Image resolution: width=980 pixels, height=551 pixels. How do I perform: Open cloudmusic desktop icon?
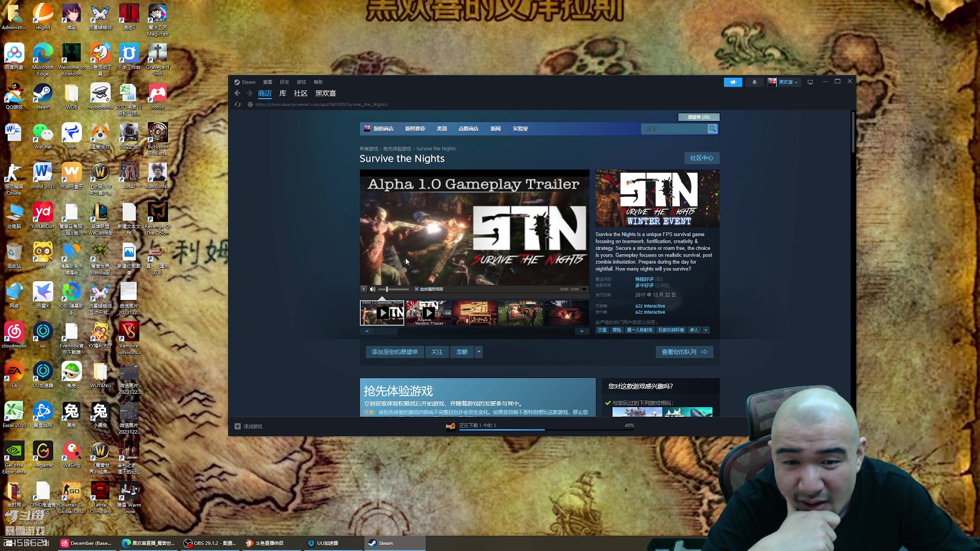[x=14, y=335]
